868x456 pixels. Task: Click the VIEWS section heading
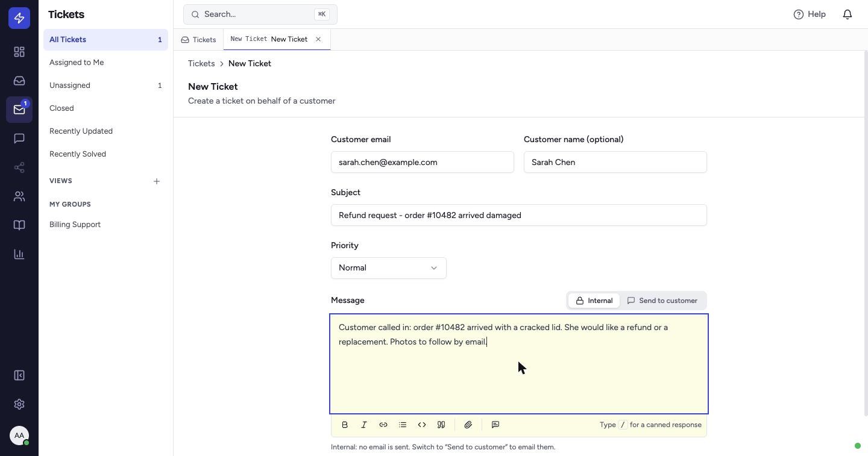61,181
